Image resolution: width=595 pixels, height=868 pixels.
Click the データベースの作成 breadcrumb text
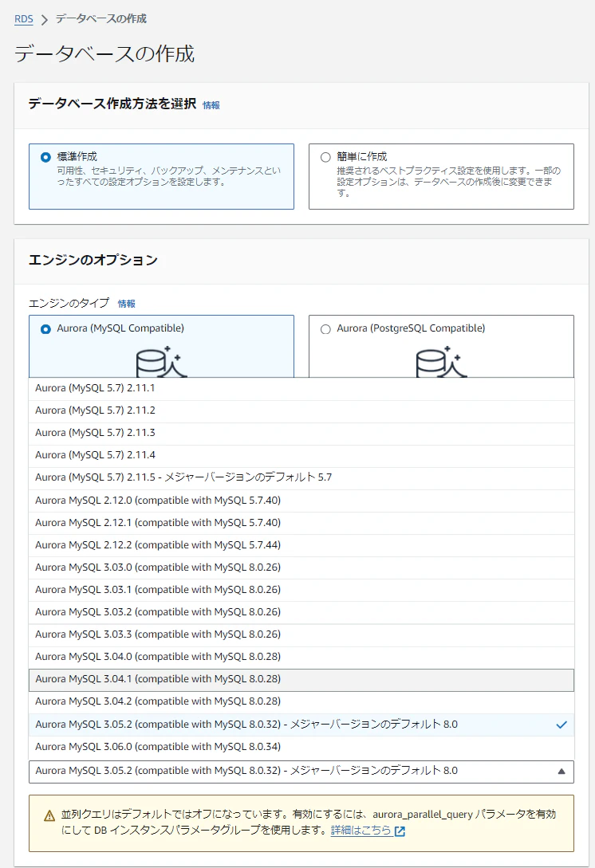tap(100, 19)
